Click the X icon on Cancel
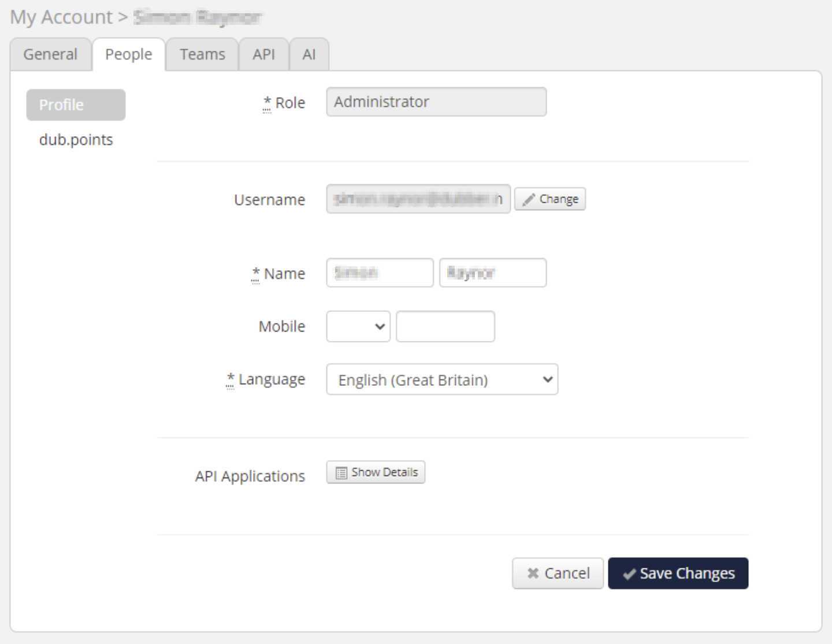The width and height of the screenshot is (832, 644). (x=533, y=573)
